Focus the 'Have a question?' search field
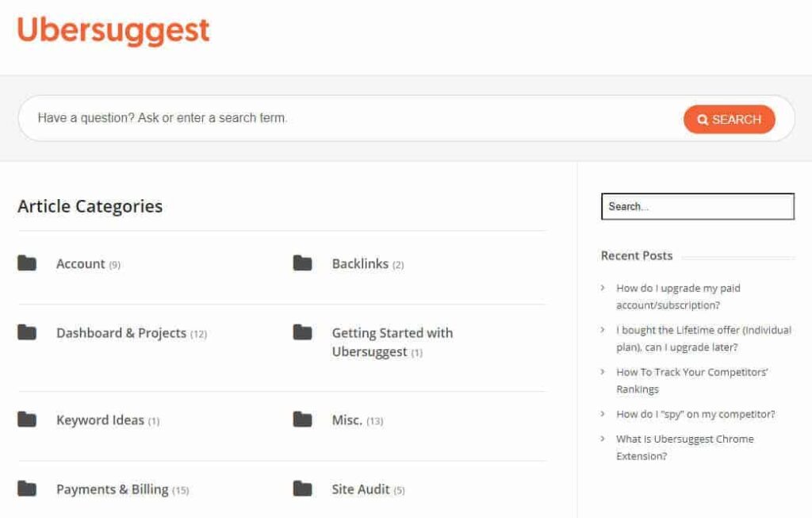Image resolution: width=812 pixels, height=518 pixels. (x=349, y=118)
